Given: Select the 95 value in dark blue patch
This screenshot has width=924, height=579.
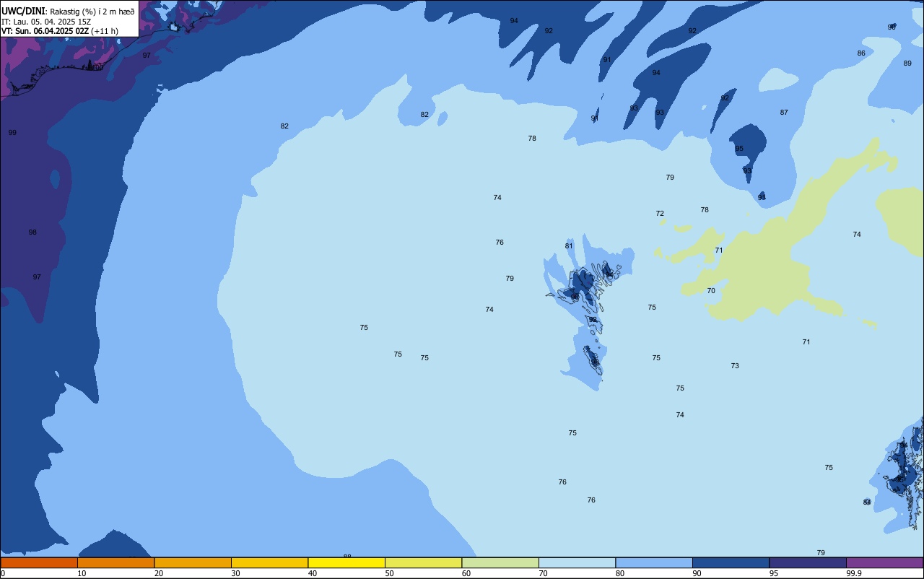Looking at the screenshot, I should coord(739,149).
